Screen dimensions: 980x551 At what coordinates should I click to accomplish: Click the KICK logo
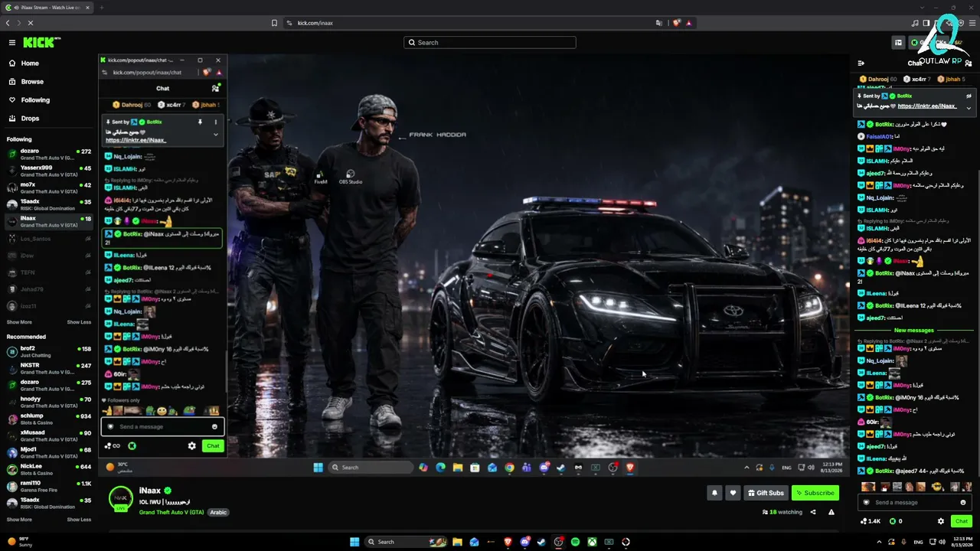[38, 43]
